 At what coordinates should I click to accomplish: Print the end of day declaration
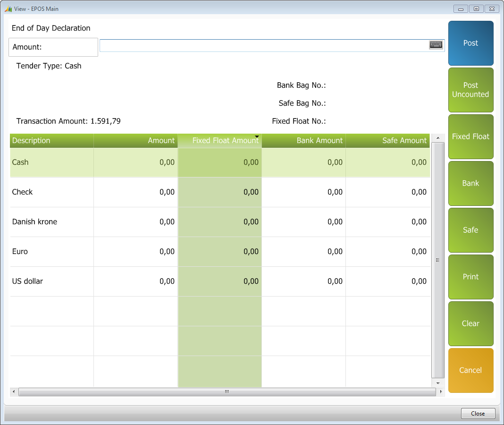click(470, 277)
